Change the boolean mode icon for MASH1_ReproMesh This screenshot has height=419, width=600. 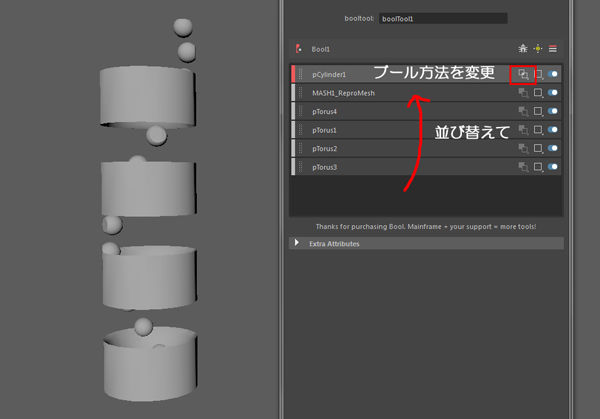523,93
